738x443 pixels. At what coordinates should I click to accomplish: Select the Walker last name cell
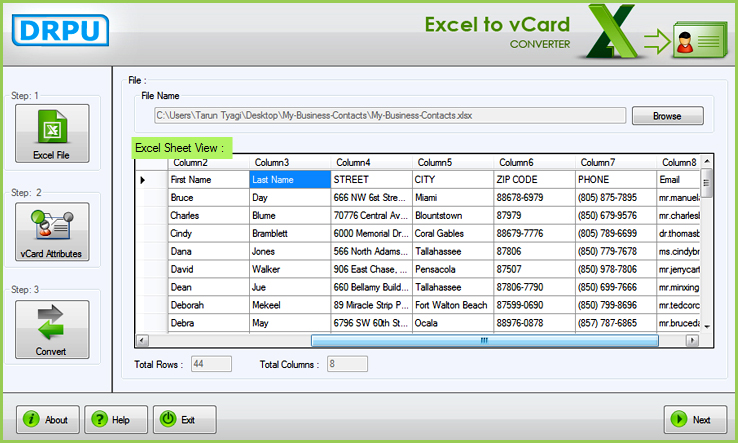click(290, 269)
